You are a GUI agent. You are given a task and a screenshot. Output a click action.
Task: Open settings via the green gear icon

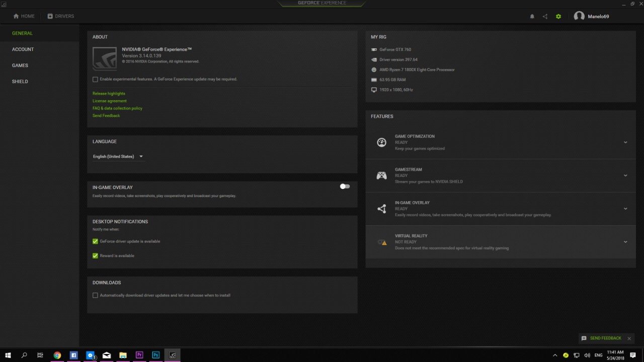click(x=558, y=17)
